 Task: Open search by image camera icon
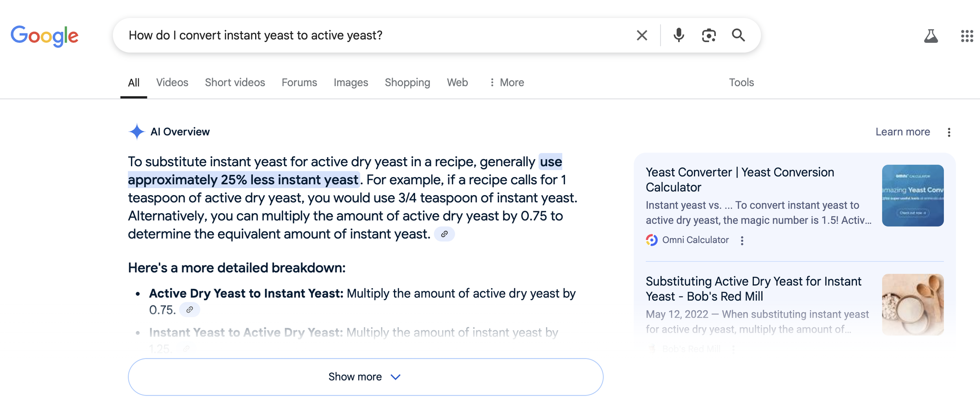[708, 36]
